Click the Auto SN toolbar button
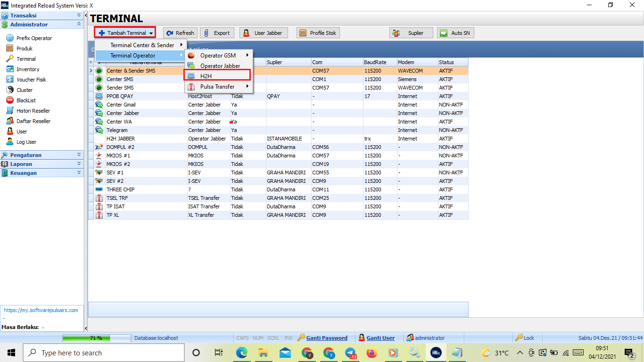This screenshot has width=644, height=362. pyautogui.click(x=455, y=33)
